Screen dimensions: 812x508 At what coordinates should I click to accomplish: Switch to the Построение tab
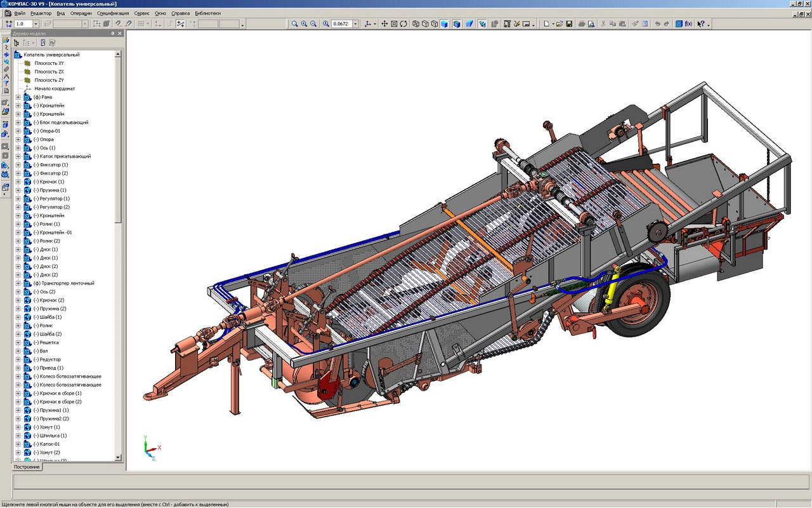click(27, 467)
